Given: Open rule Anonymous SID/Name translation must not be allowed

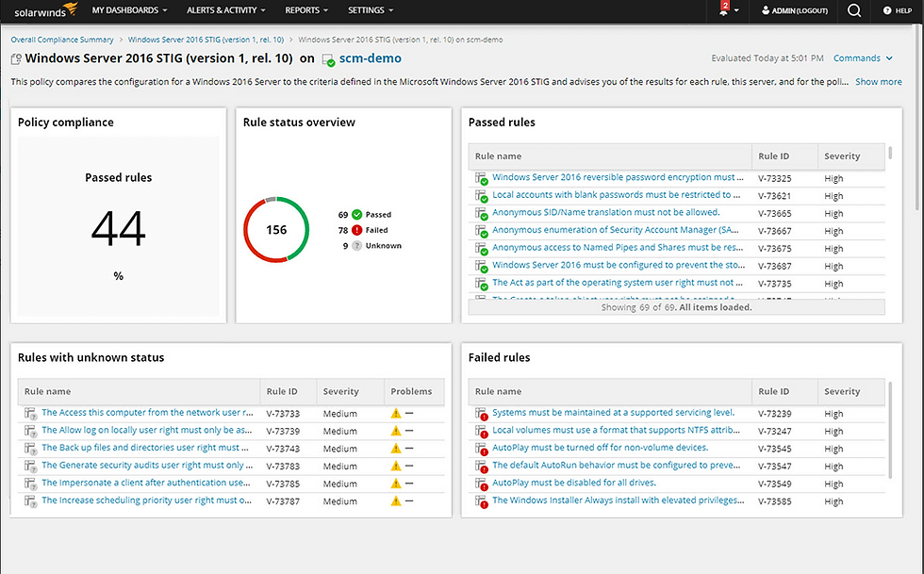Looking at the screenshot, I should 605,212.
